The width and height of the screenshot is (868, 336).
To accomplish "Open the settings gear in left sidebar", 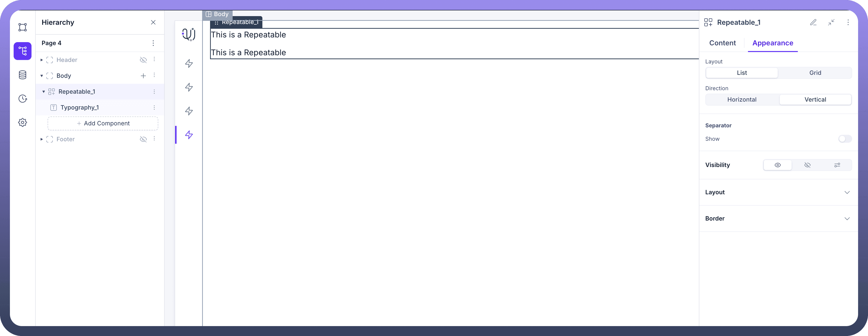I will click(x=23, y=123).
